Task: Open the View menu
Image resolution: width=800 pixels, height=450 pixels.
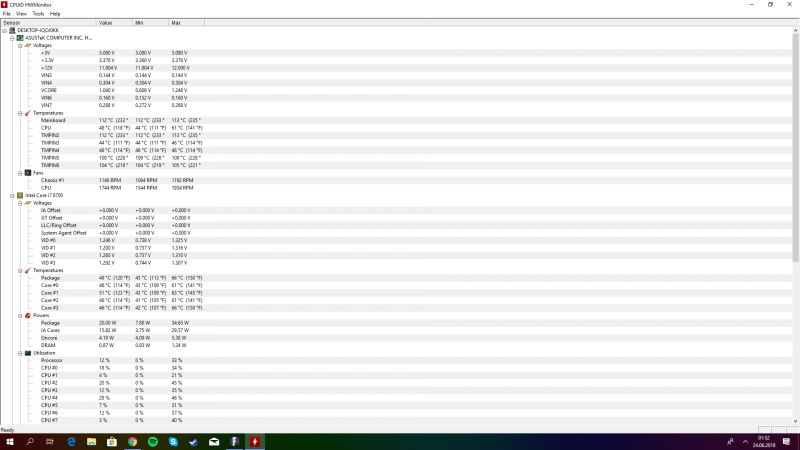Action: [x=21, y=14]
